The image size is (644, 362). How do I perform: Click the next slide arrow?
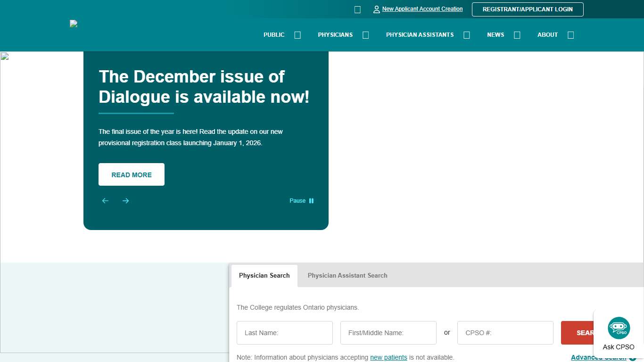click(x=125, y=201)
